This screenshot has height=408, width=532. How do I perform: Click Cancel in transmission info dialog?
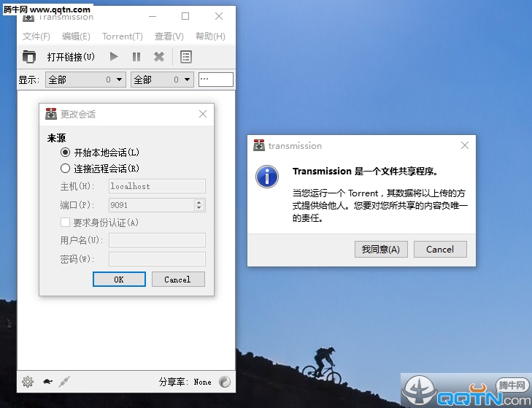click(440, 249)
